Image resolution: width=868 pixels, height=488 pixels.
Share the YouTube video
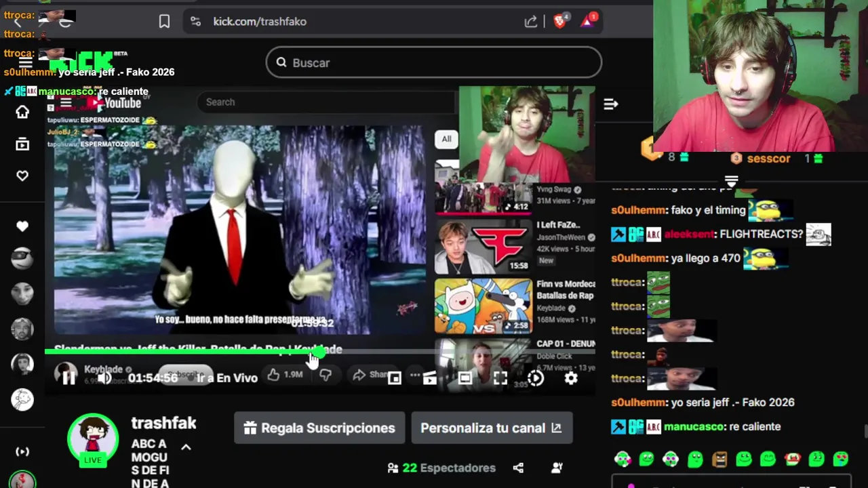coord(370,375)
